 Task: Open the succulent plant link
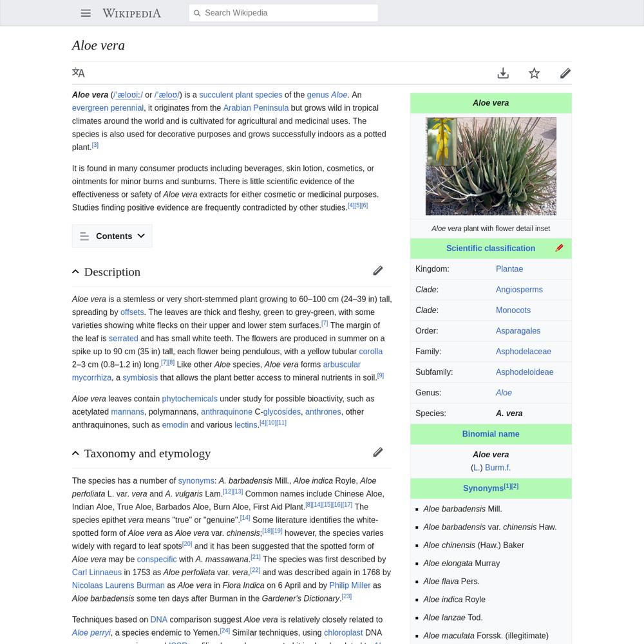(x=225, y=95)
